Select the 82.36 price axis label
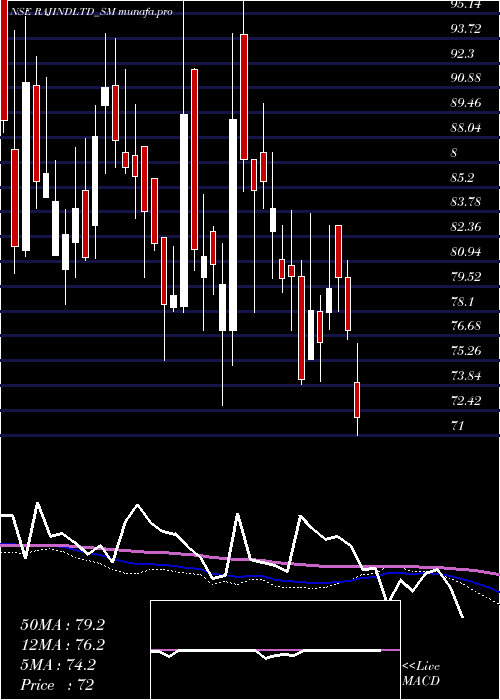Image resolution: width=500 pixels, height=700 pixels. (x=466, y=227)
